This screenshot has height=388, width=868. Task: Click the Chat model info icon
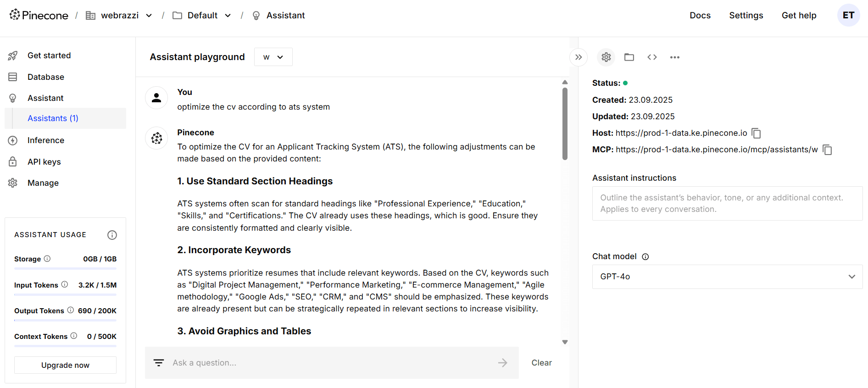(x=645, y=257)
